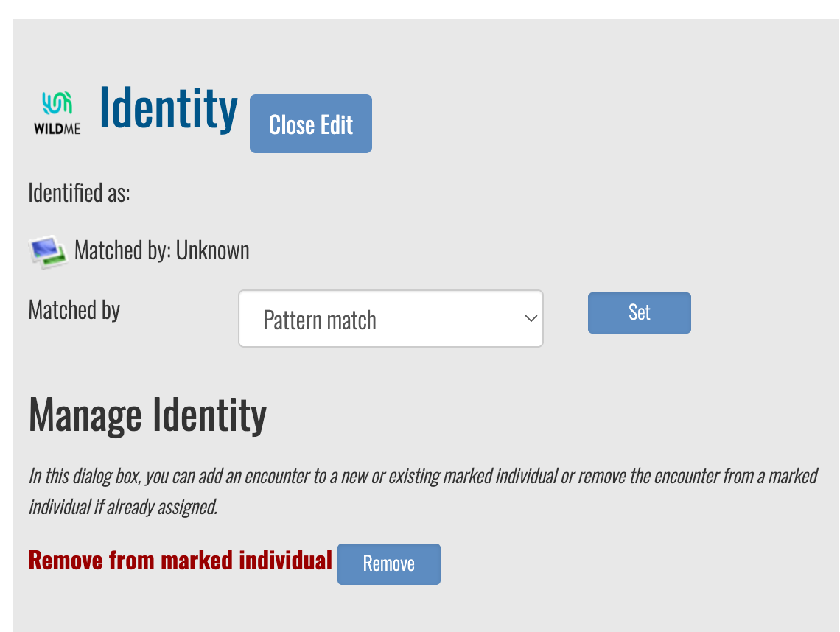
Task: Click the word "Unknown" in match status
Action: 213,251
